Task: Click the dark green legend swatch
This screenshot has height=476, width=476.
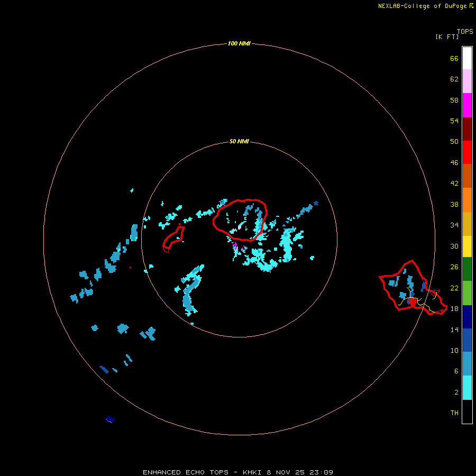Action: [x=467, y=269]
